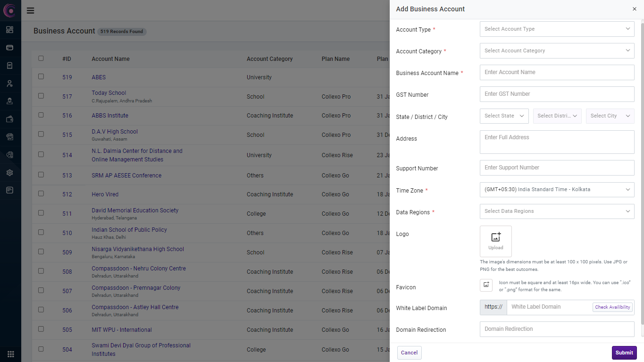Click the Check Availability button
The image size is (644, 362).
click(x=612, y=307)
